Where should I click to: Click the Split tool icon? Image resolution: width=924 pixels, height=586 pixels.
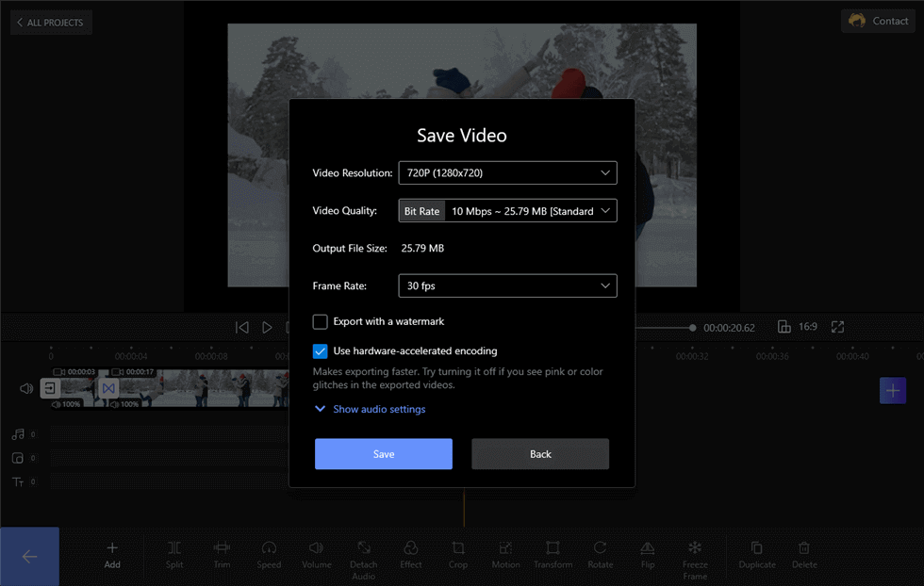tap(174, 548)
